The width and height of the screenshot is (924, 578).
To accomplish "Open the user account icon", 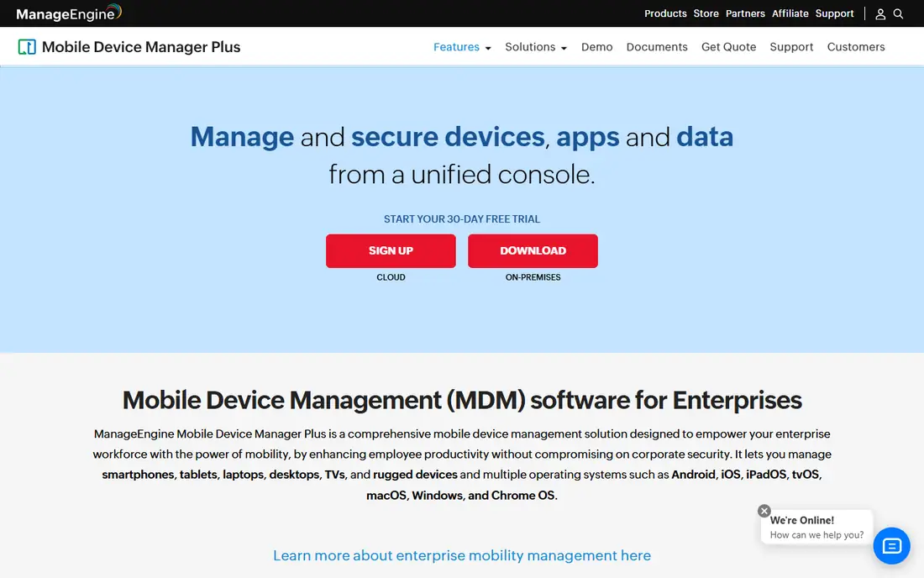I will click(879, 13).
